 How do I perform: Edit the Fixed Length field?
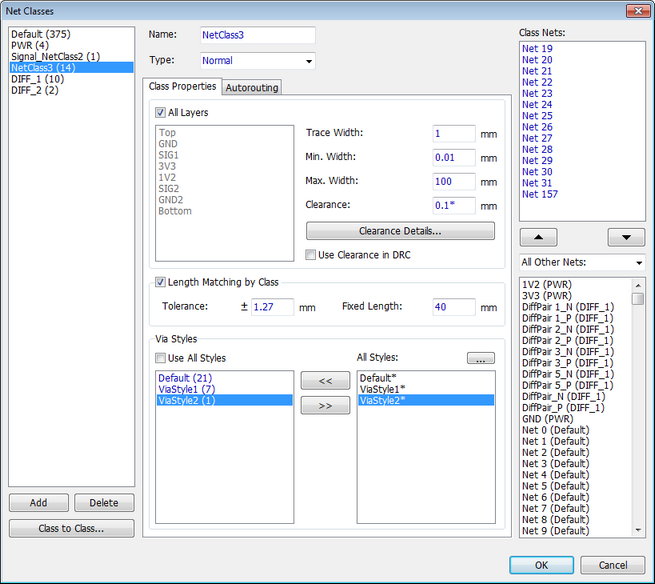click(x=454, y=307)
